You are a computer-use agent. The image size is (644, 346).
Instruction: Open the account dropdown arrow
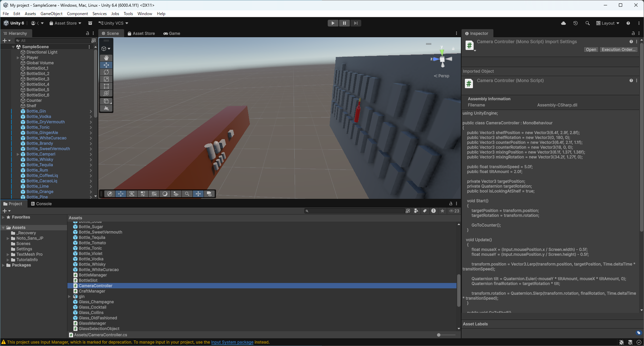pyautogui.click(x=42, y=23)
